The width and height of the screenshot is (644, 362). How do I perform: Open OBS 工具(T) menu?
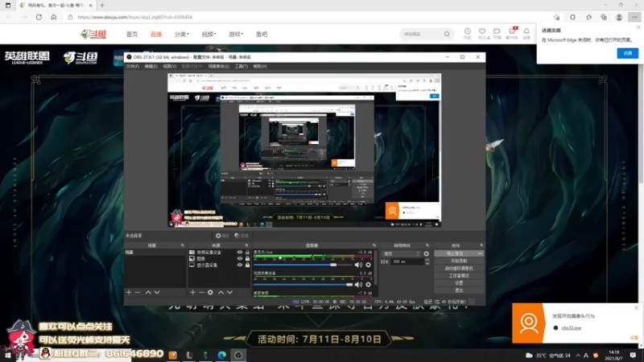[x=241, y=66]
